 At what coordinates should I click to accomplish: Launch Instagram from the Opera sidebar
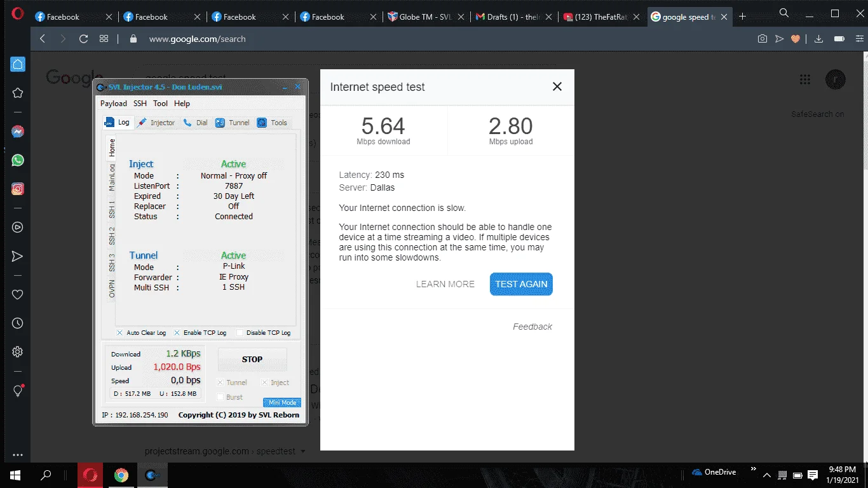18,189
